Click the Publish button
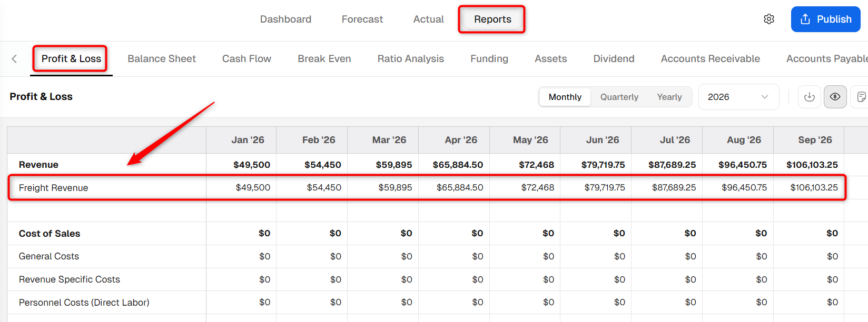Viewport: 868px width, 322px height. point(825,19)
